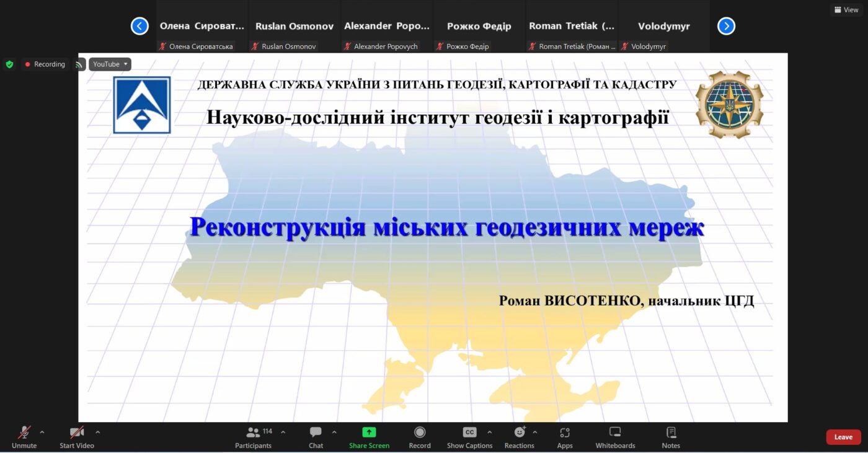868x453 pixels.
Task: Click Науково-дослідний інститут heading text
Action: click(438, 117)
